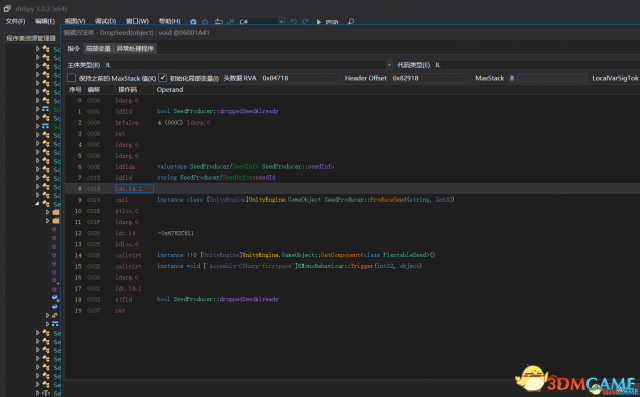Image resolution: width=640 pixels, height=397 pixels.
Task: Switch to the 异常处理程序 tab
Action: point(135,49)
